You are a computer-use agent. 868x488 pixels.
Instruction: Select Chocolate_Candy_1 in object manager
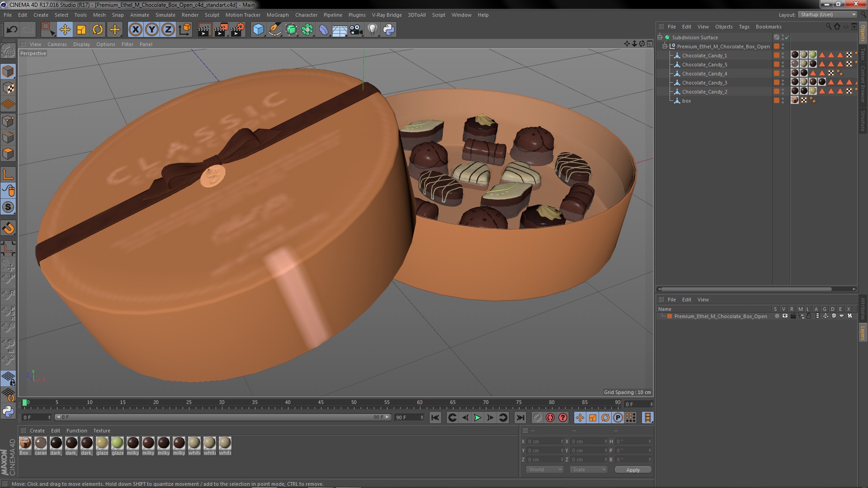pyautogui.click(x=704, y=56)
